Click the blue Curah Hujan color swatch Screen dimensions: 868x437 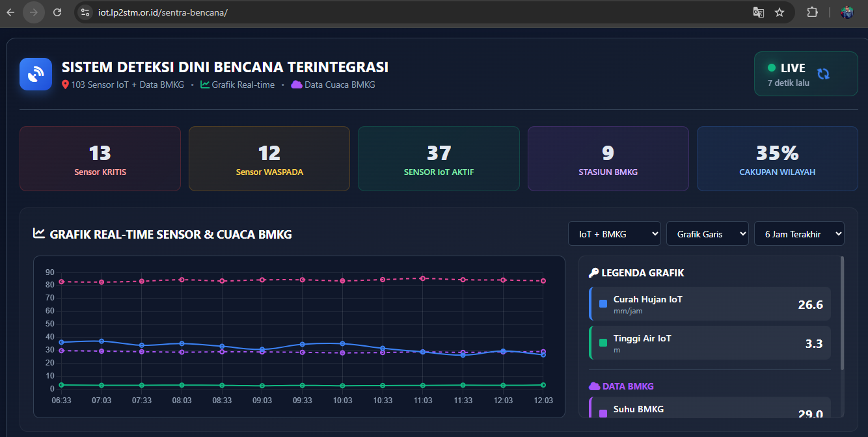click(x=602, y=303)
